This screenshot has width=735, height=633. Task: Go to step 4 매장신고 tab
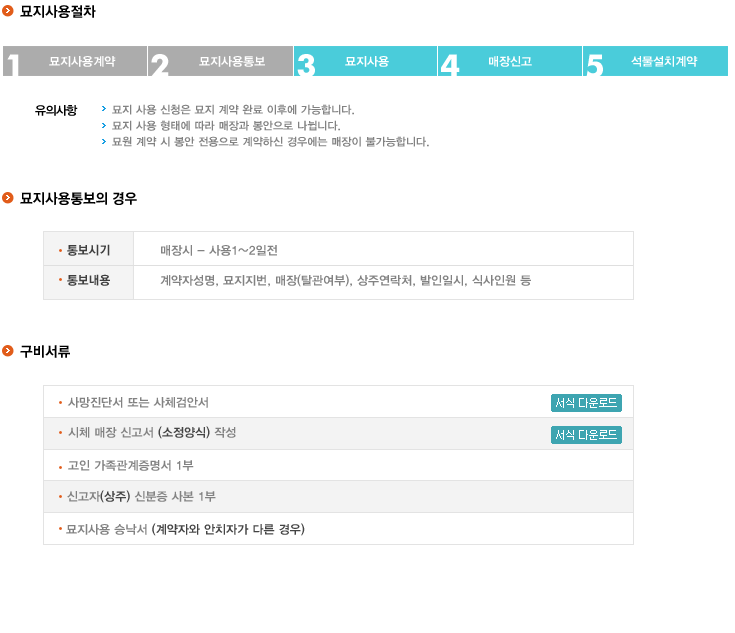tap(510, 61)
